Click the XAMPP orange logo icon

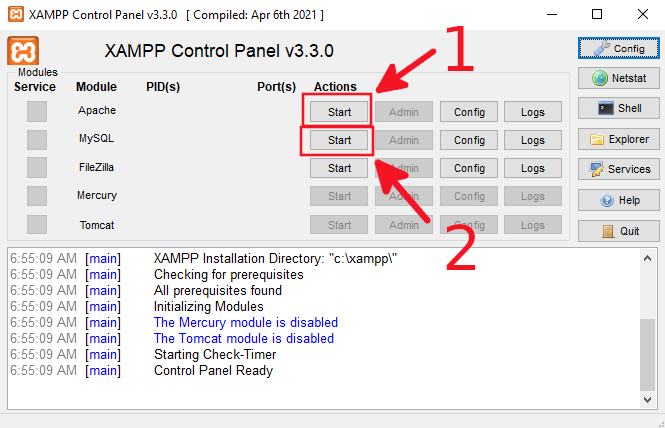tap(23, 52)
